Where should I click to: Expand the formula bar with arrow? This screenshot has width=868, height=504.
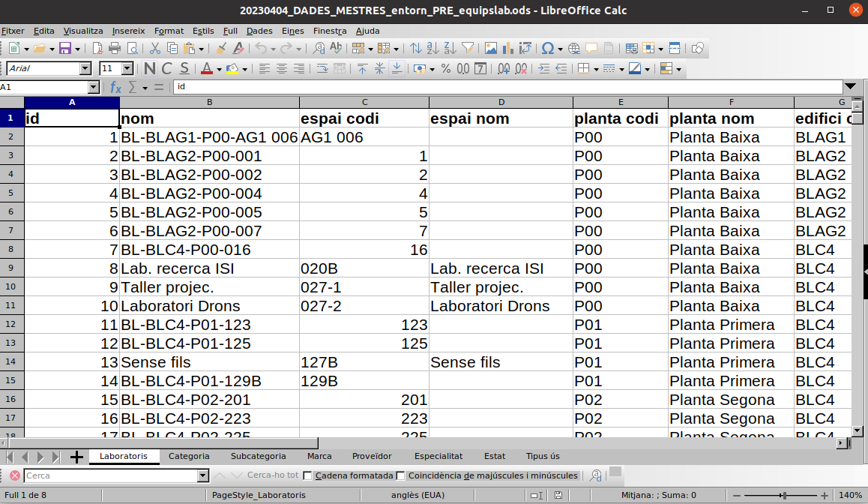pyautogui.click(x=850, y=87)
